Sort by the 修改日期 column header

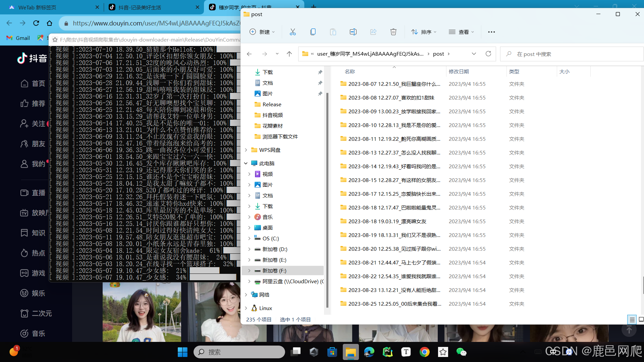click(459, 71)
